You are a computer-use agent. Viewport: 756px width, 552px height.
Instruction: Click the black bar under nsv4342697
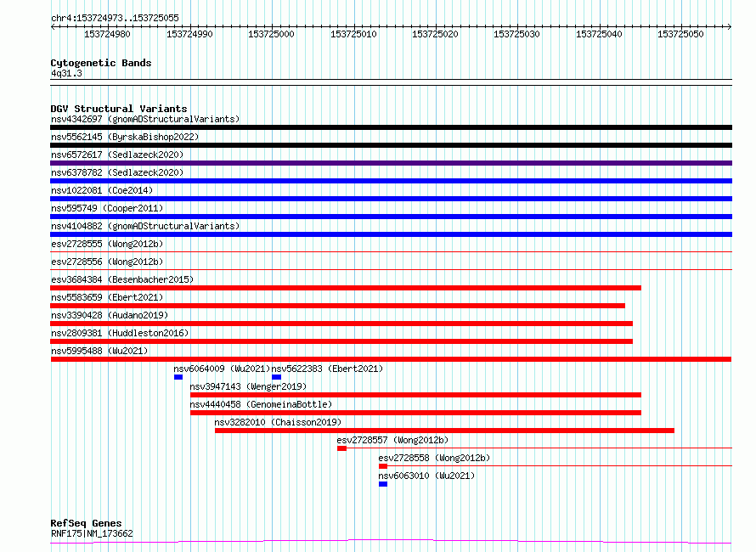point(391,127)
